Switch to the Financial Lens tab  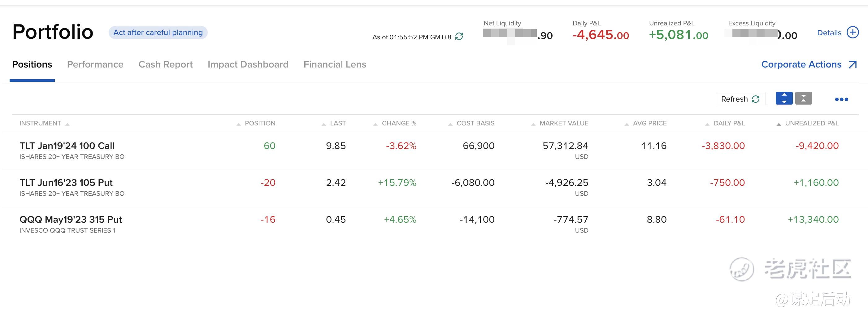coord(335,64)
